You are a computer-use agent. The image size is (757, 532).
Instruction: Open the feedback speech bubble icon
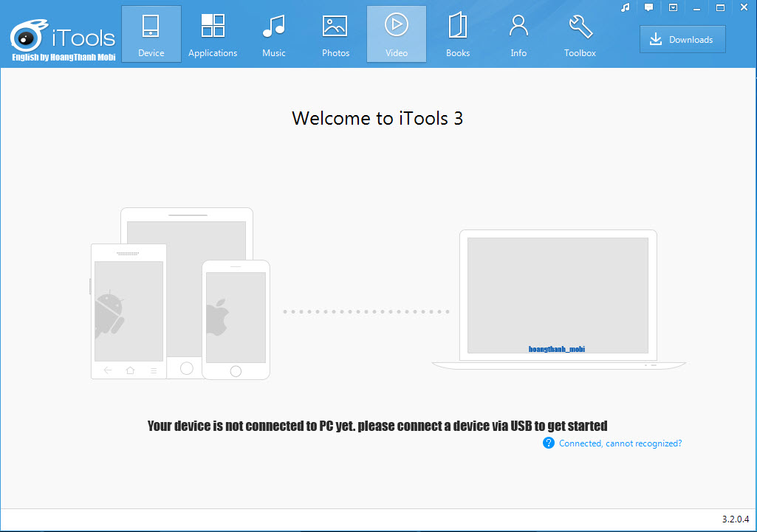point(649,7)
